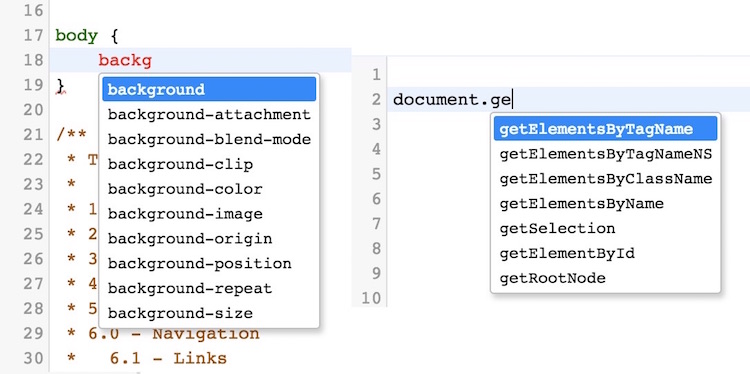This screenshot has height=374, width=750.
Task: Select getElementsByTagName highlighted suggestion
Action: pos(605,129)
